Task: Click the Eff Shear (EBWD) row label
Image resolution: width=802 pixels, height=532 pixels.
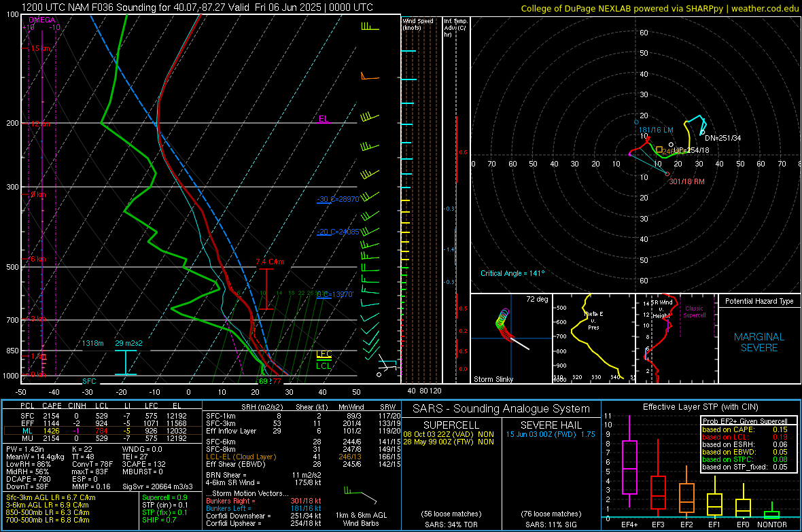Action: point(236,465)
